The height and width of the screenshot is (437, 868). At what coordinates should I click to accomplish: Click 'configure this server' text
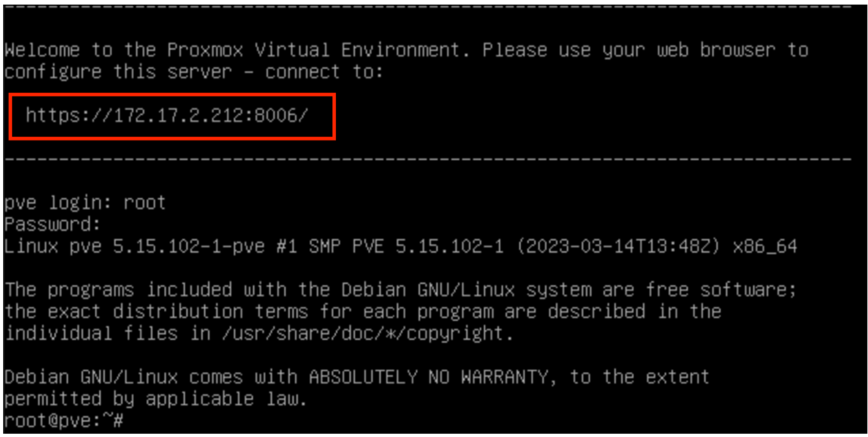(x=118, y=72)
